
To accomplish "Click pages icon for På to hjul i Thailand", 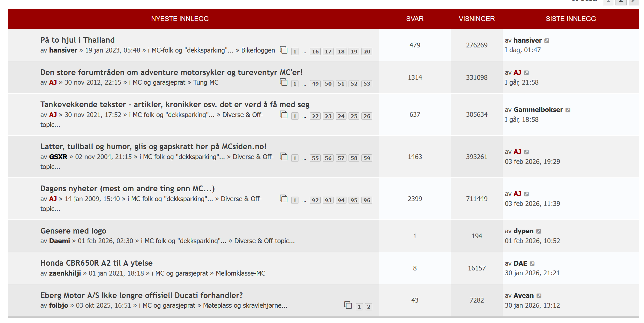I will point(283,50).
